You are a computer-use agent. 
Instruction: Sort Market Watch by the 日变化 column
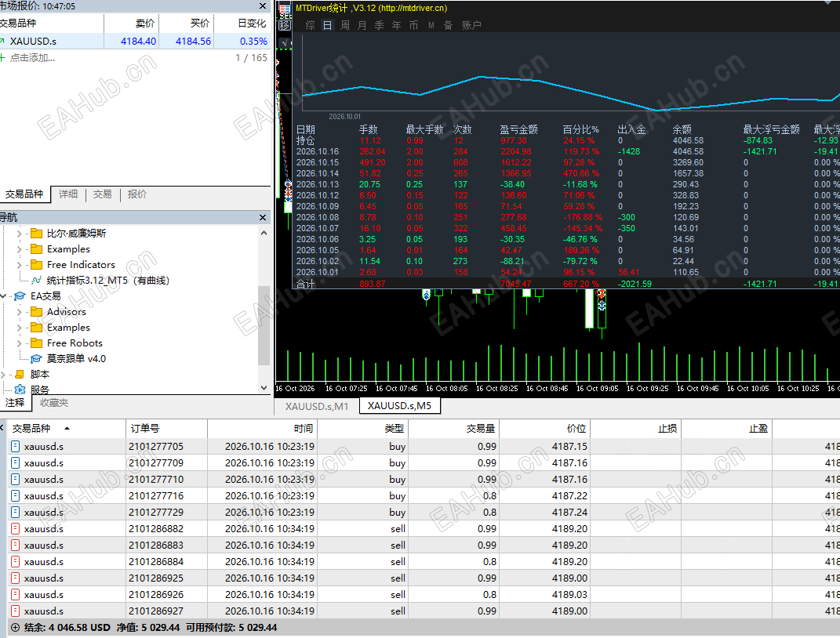242,24
